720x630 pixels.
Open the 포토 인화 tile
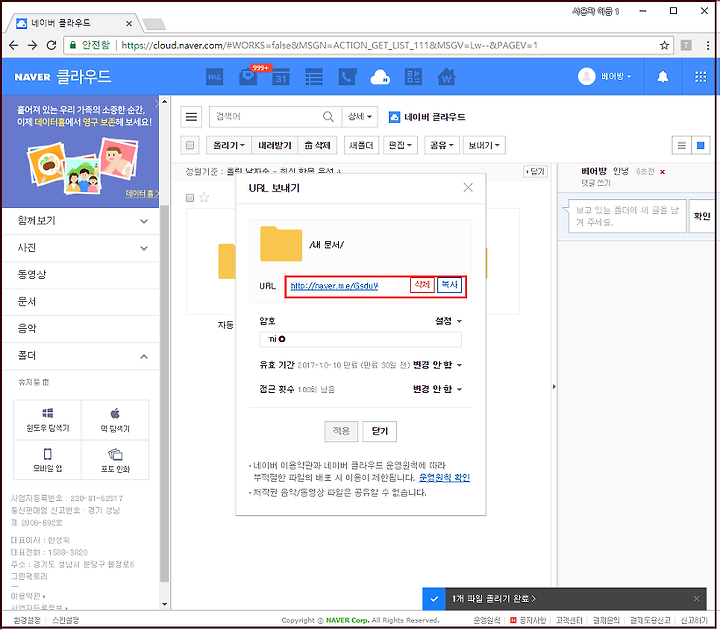[115, 460]
